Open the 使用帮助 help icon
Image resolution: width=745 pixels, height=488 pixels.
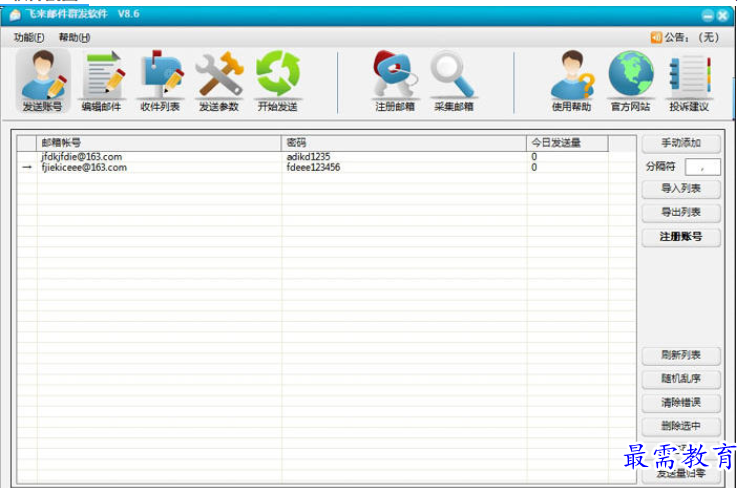[571, 80]
